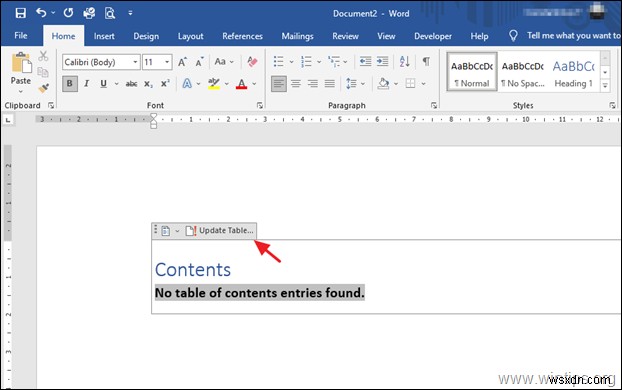Open the Borders dropdown arrow
This screenshot has height=390, width=622.
[424, 84]
